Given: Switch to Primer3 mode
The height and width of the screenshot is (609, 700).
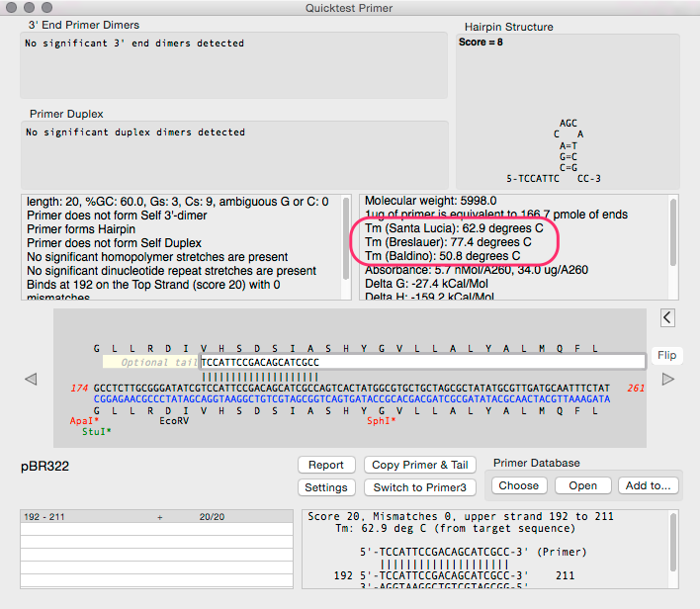Looking at the screenshot, I should pos(419,487).
